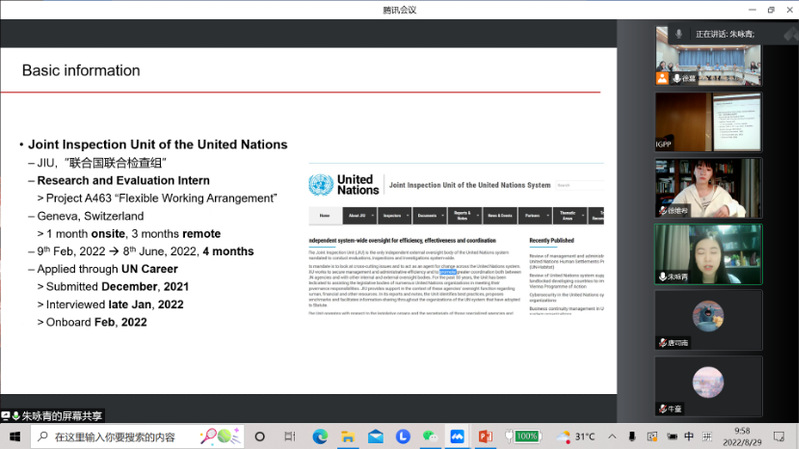Click Home tab on the JIU website image
799x449 pixels.
pos(325,216)
